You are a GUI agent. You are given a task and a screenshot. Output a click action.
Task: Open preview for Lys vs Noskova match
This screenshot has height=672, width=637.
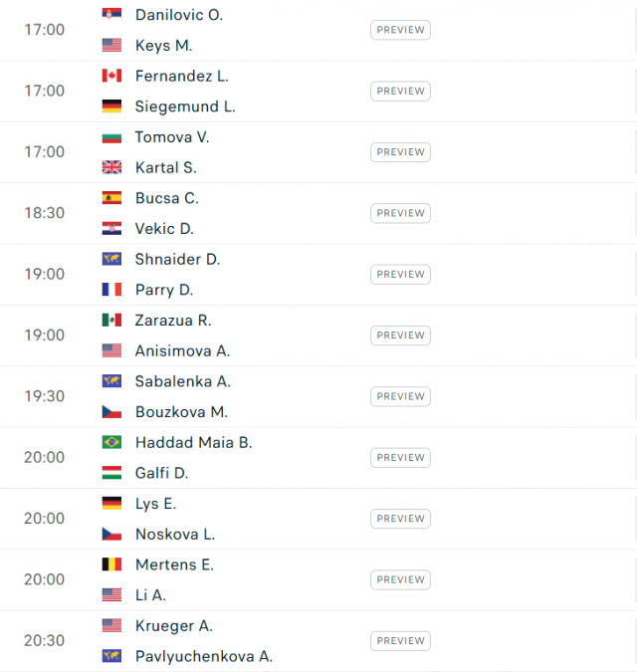400,519
